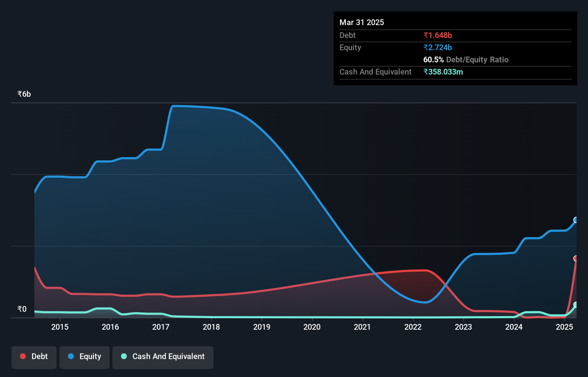This screenshot has width=588, height=377.
Task: Select the teal Cash endpoint marker
Action: click(x=576, y=305)
